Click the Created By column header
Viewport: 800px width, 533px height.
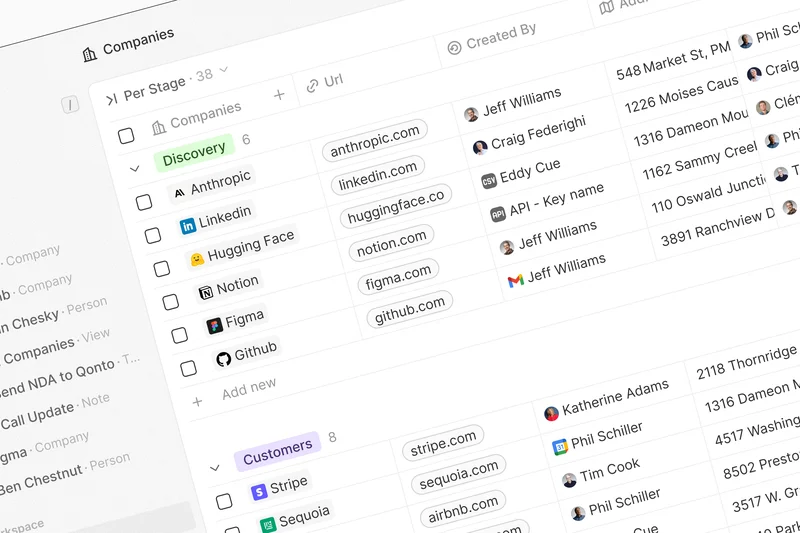(x=492, y=39)
